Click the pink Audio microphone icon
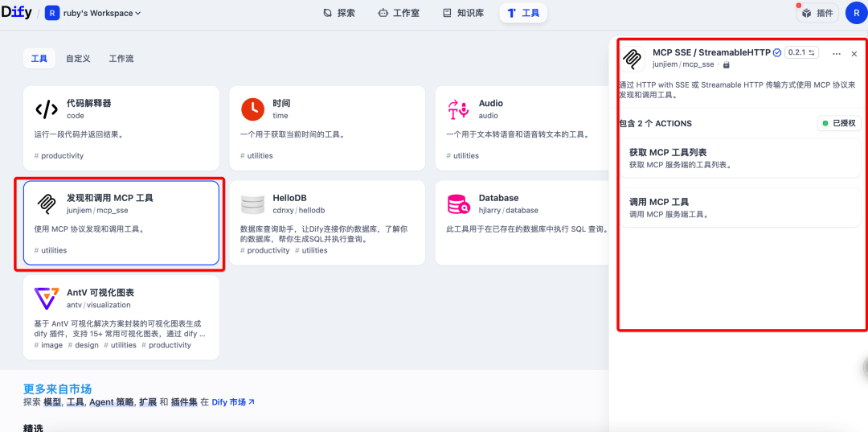This screenshot has height=432, width=868. [x=458, y=109]
